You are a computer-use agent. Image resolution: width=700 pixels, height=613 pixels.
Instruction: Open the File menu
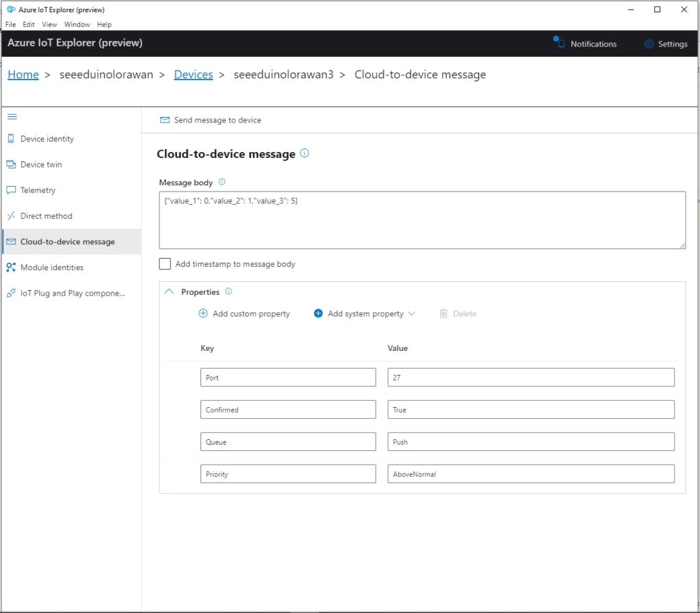pos(10,24)
